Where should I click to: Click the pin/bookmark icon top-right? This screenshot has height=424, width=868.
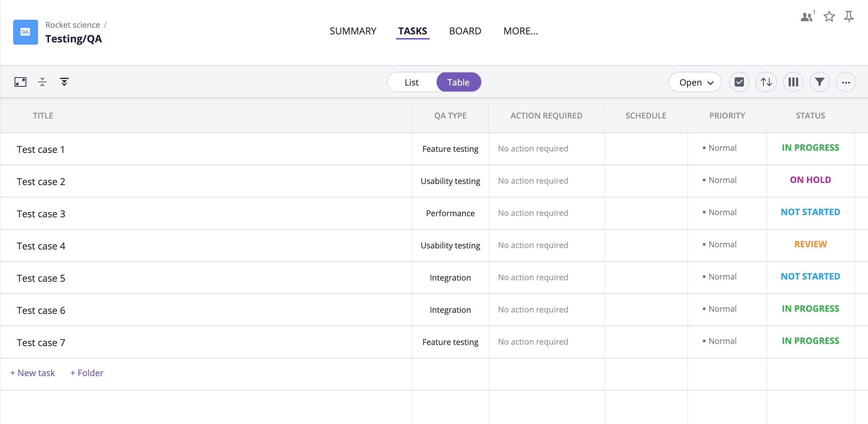pyautogui.click(x=849, y=16)
